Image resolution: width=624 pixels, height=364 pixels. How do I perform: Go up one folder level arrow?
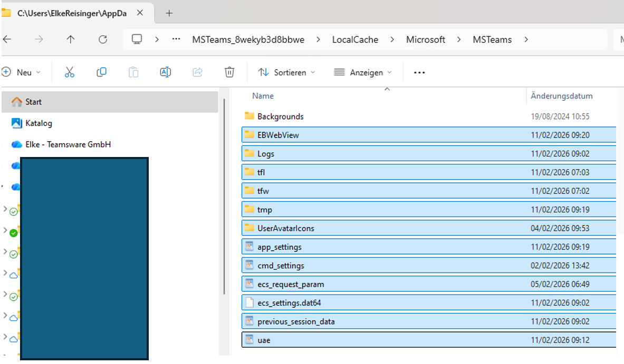71,40
